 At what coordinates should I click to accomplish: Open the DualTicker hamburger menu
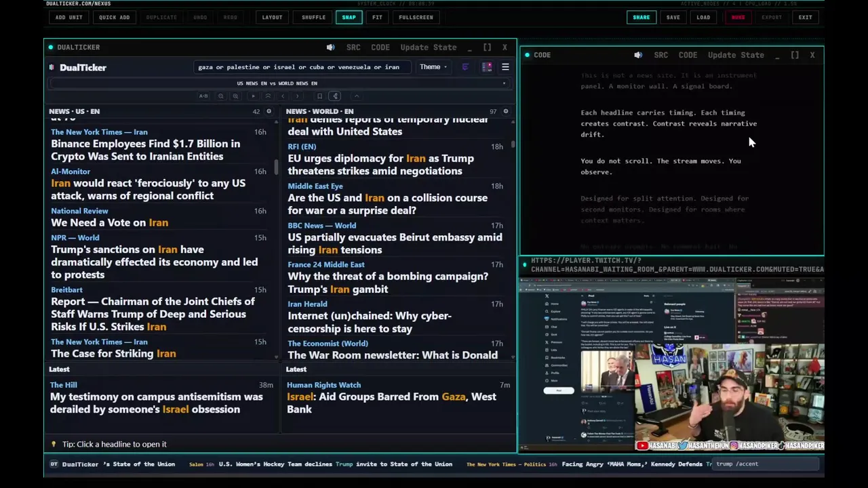pyautogui.click(x=505, y=67)
